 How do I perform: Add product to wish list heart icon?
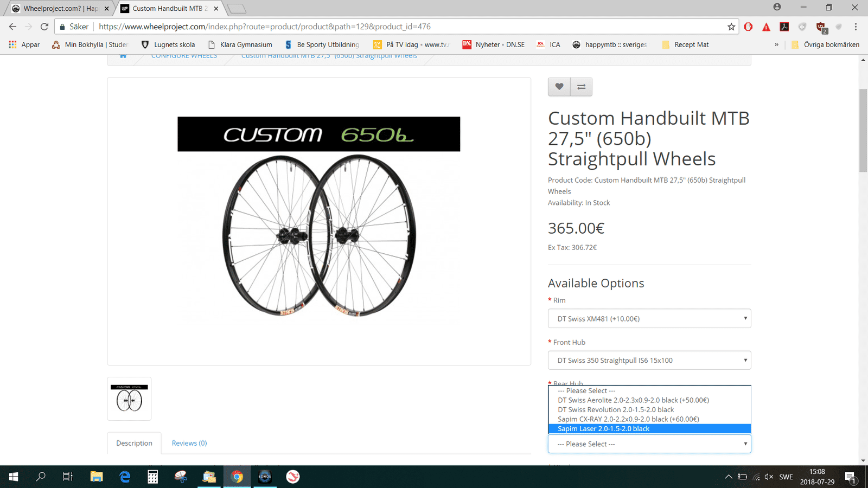click(x=559, y=87)
